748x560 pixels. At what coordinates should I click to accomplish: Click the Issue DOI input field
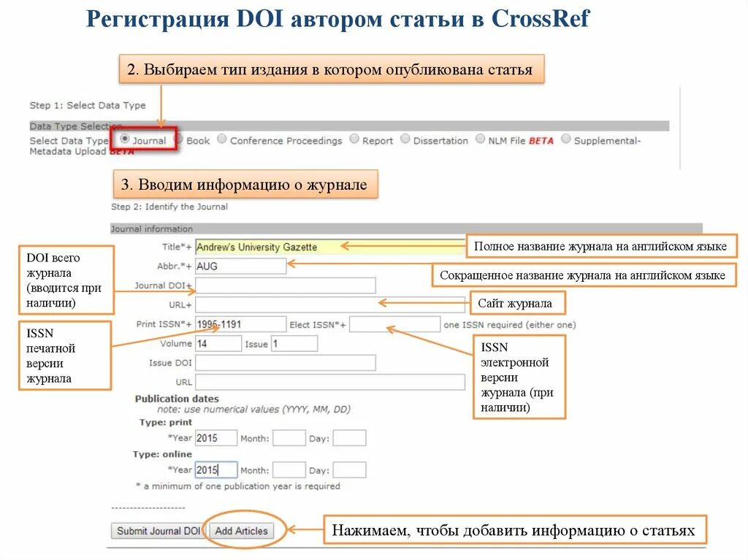click(285, 361)
